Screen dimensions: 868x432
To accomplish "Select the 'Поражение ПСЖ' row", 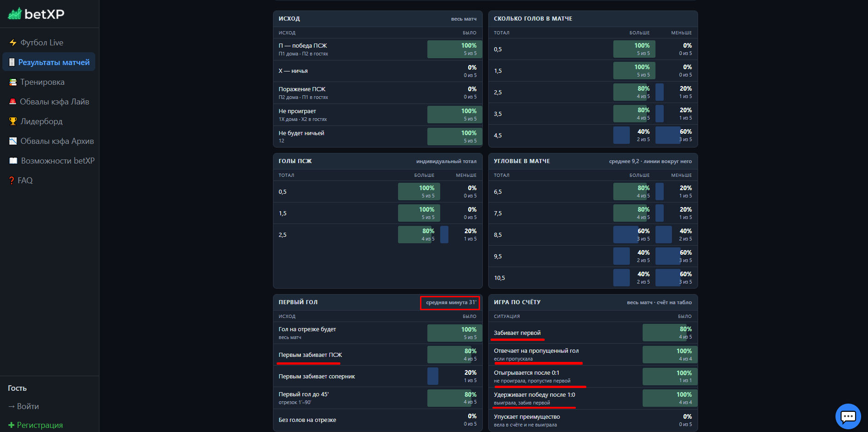I will click(378, 93).
